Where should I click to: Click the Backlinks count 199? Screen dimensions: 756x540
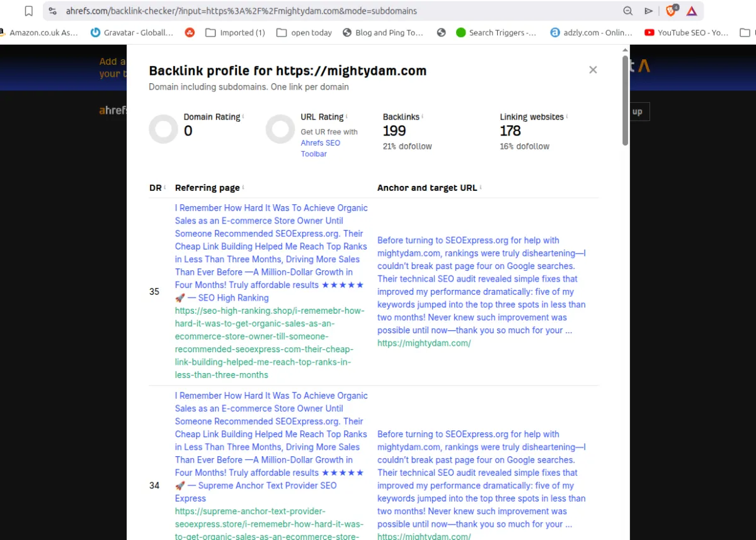tap(394, 131)
